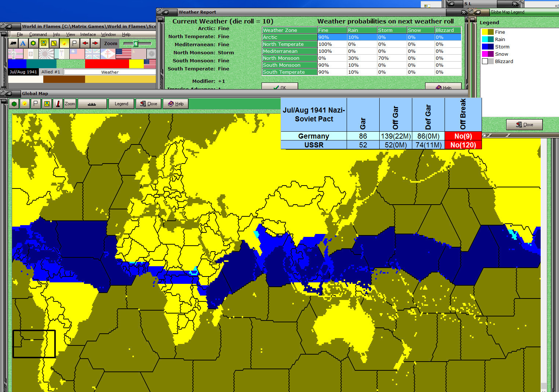Select the Japanese rising sun flag
The image size is (559, 392).
coord(46,54)
